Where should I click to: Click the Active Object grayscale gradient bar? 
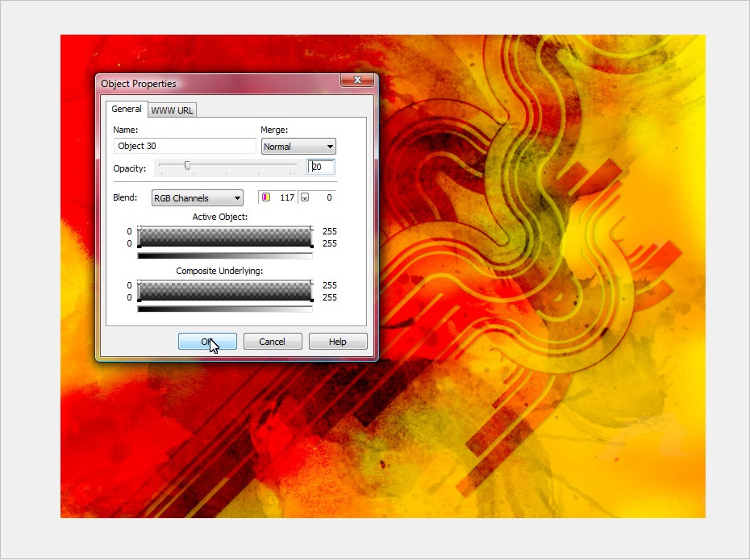[x=225, y=256]
